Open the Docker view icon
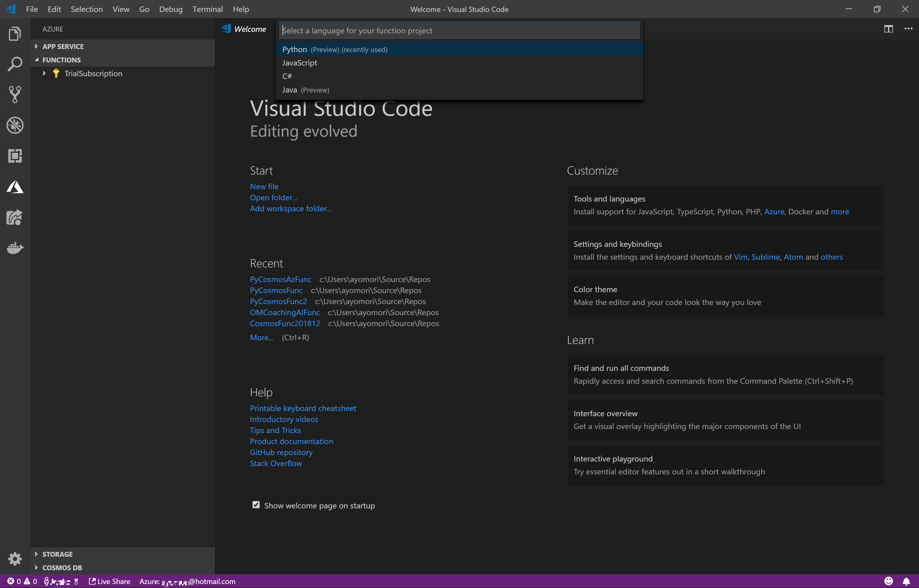This screenshot has height=588, width=919. (x=14, y=248)
